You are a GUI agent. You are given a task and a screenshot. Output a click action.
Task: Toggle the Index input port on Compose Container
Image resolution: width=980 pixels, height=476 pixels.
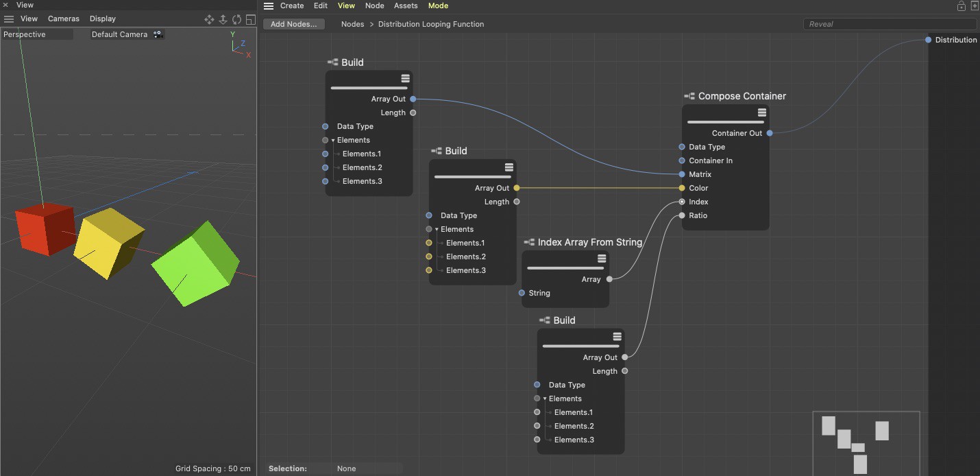(682, 202)
